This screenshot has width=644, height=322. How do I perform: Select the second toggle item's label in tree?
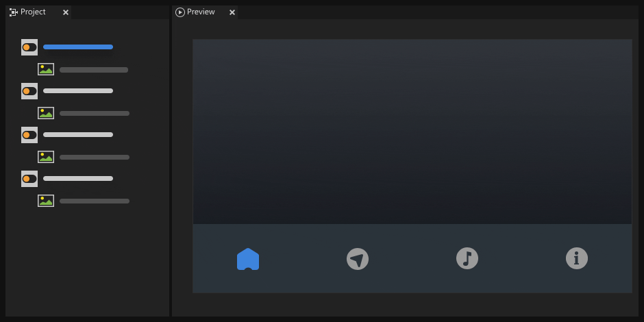pyautogui.click(x=78, y=91)
